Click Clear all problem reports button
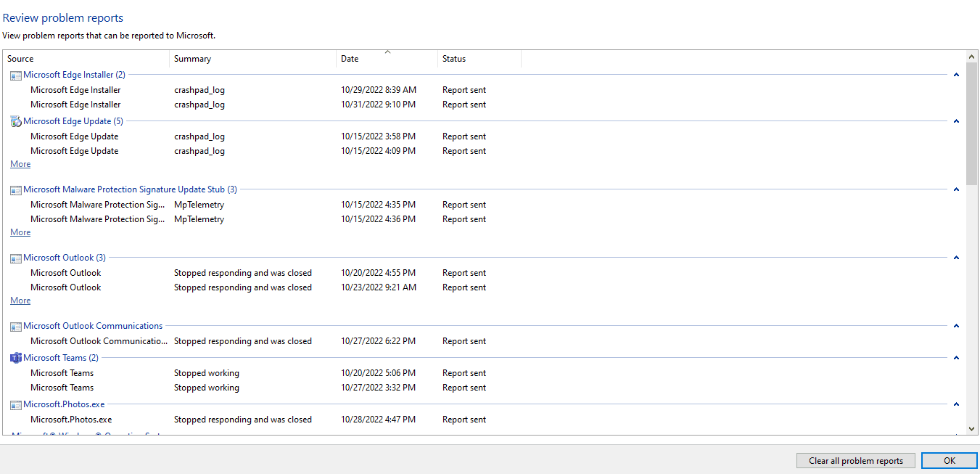The image size is (980, 474). click(x=856, y=461)
